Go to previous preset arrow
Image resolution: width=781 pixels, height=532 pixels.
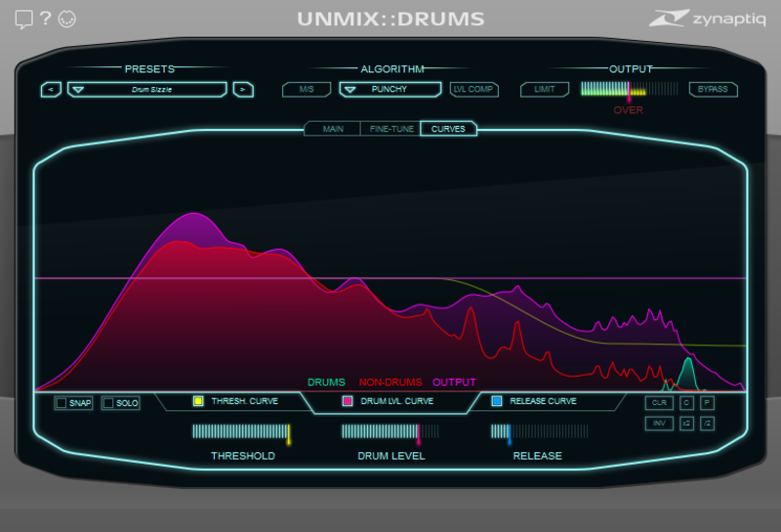point(51,90)
